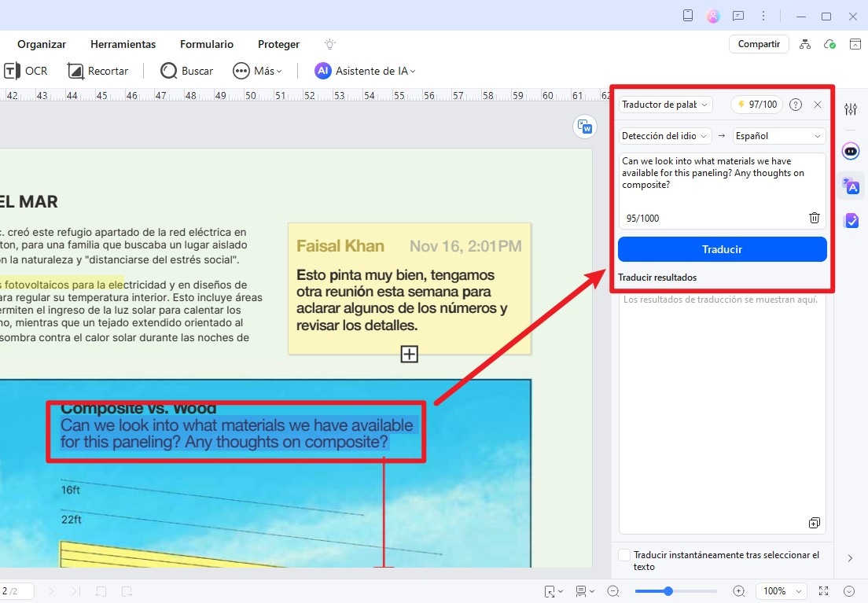Open the Formulario tab
Screen dimensions: 868x603
click(x=207, y=44)
